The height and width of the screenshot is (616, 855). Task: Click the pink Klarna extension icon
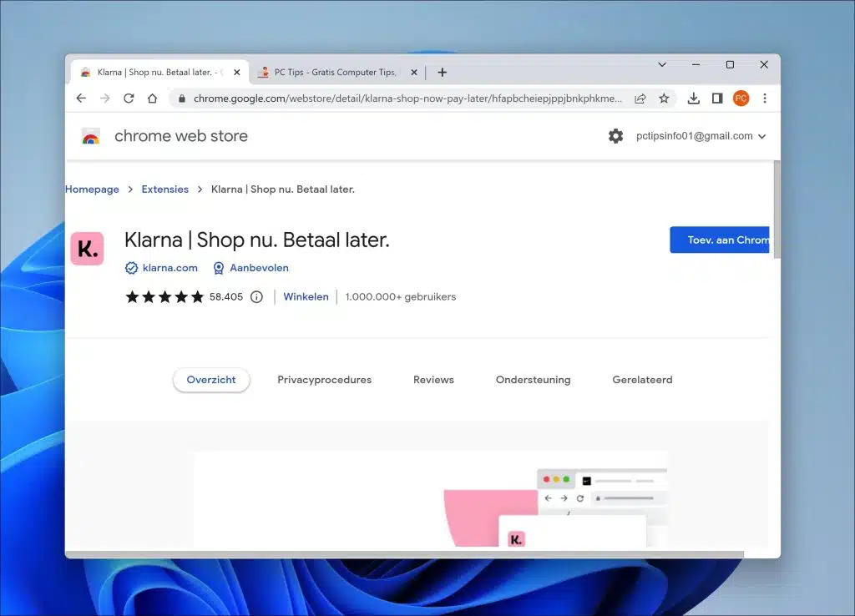[x=87, y=249]
